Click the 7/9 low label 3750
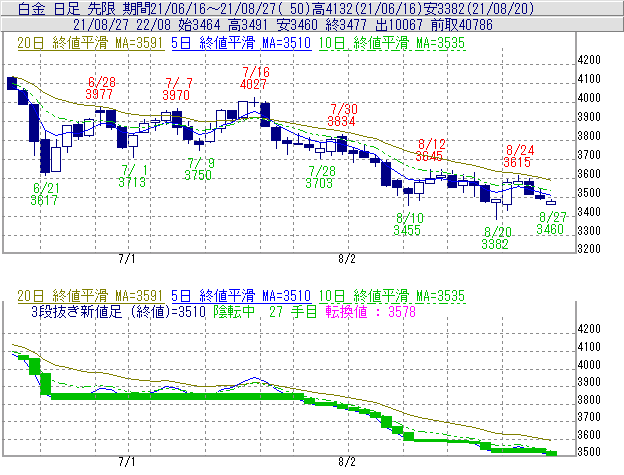624x475 pixels. coord(198,175)
